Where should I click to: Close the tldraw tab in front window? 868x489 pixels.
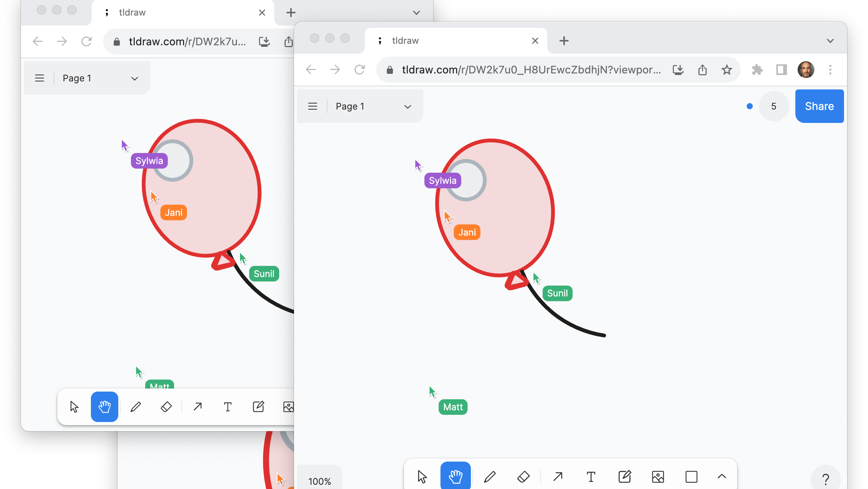535,41
